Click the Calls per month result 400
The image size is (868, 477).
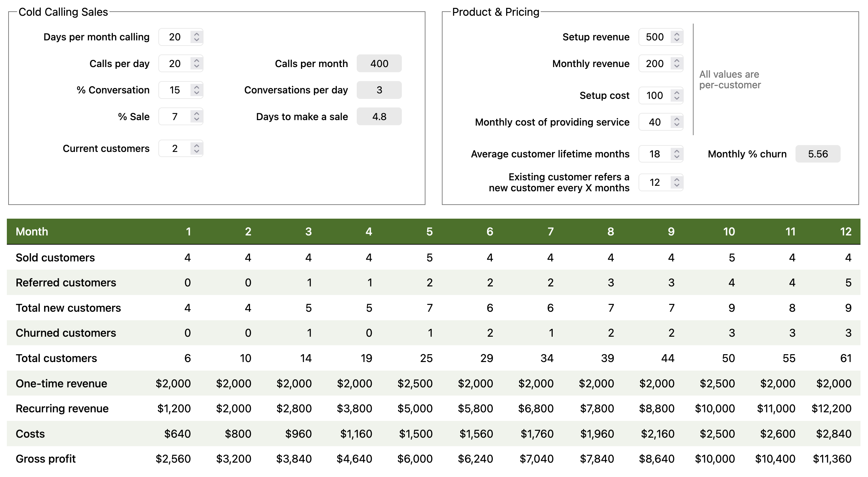pyautogui.click(x=379, y=63)
